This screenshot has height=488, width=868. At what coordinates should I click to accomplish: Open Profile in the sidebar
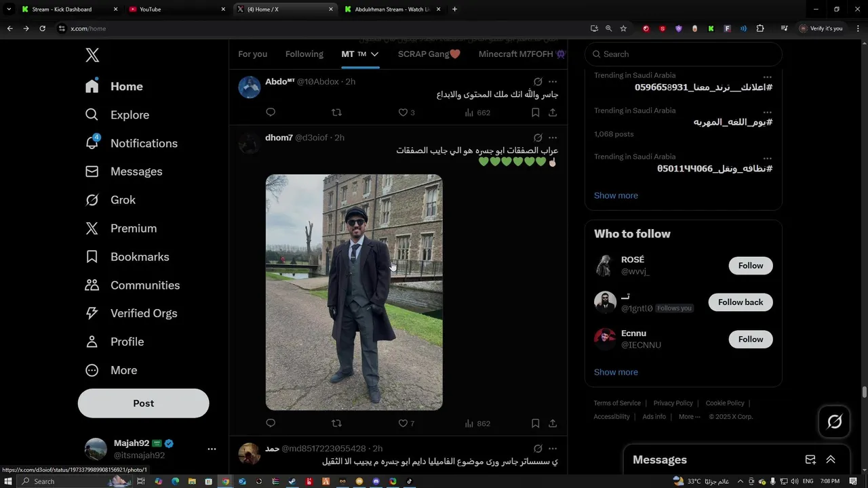click(114, 342)
